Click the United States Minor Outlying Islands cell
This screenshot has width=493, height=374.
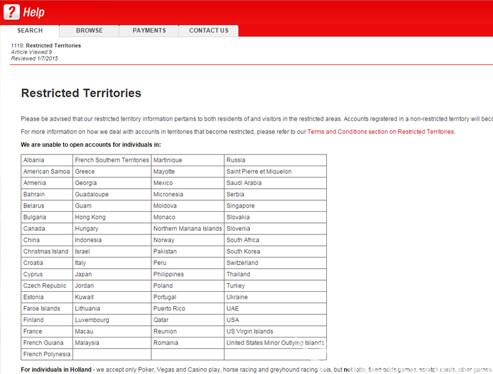pyautogui.click(x=275, y=343)
